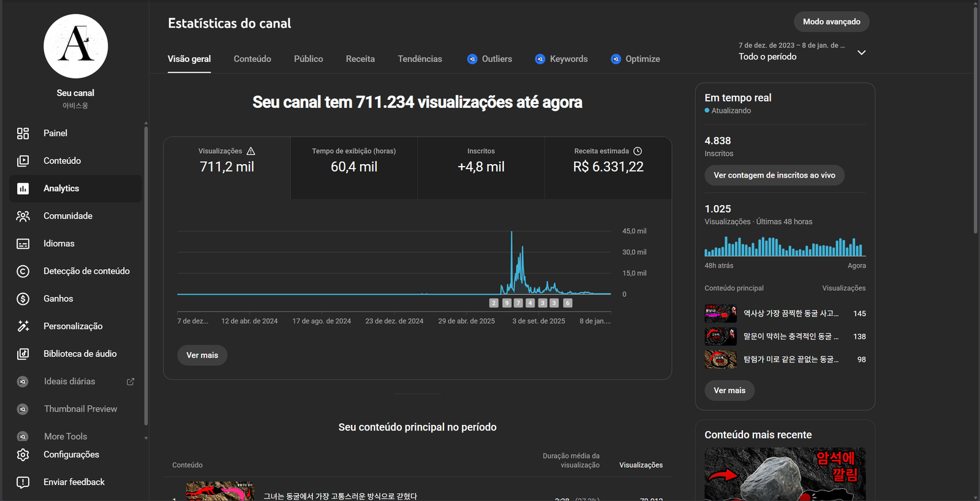Open the Ideais diárias vidIQ icon

(23, 382)
